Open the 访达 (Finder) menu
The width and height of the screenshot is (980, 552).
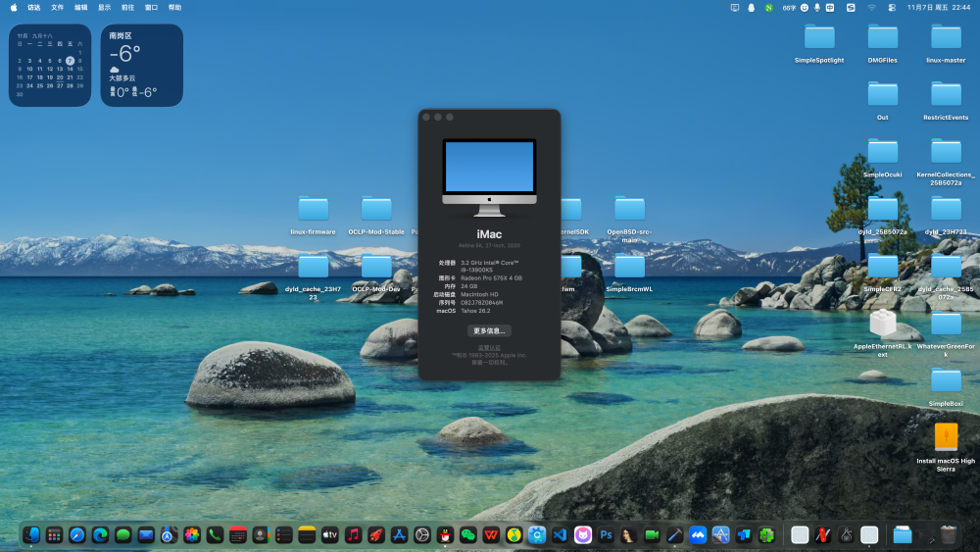click(x=33, y=8)
